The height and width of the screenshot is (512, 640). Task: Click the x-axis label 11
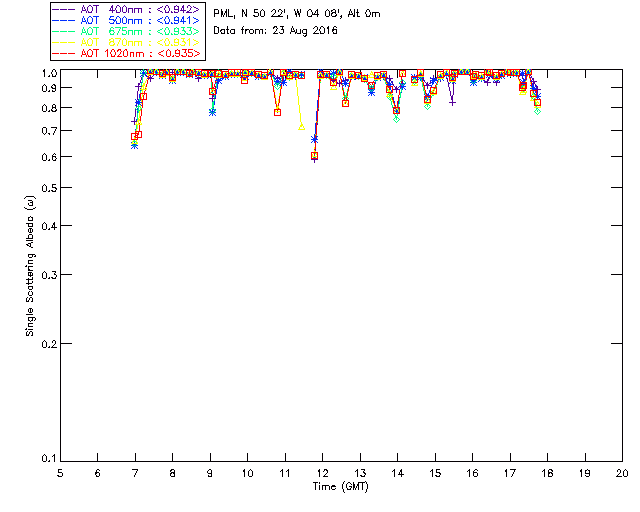coord(285,473)
